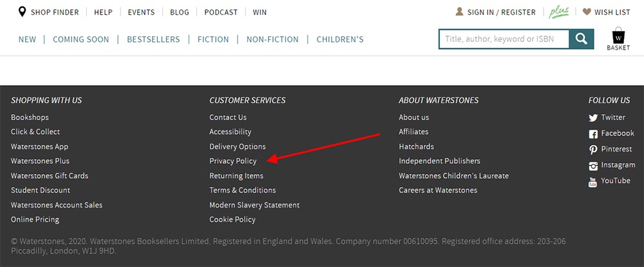Click the Wish List heart icon
The image size is (644, 267).
(x=587, y=12)
